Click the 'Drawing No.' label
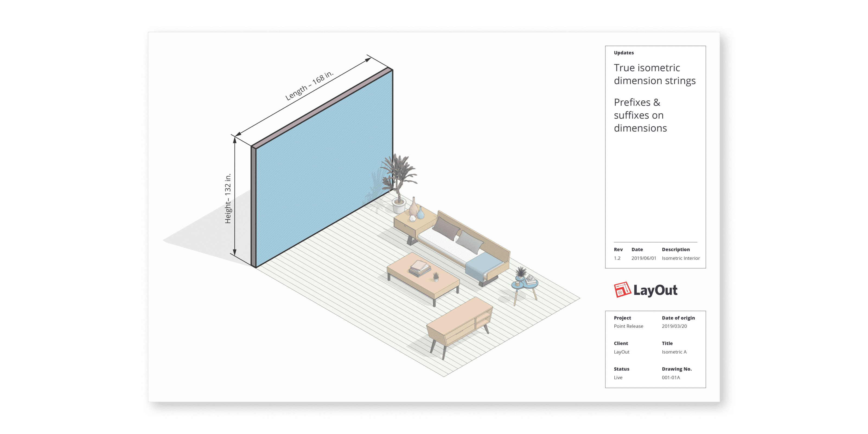Image resolution: width=868 pixels, height=434 pixels. click(676, 369)
